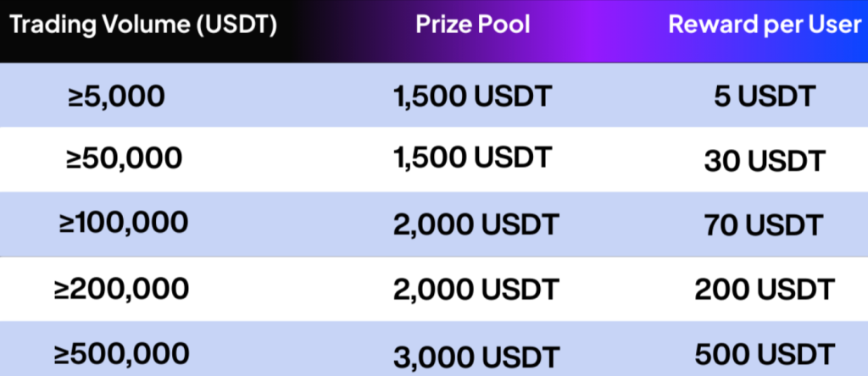Image resolution: width=868 pixels, height=376 pixels.
Task: Click the 200 USDT reward cell
Action: click(765, 290)
